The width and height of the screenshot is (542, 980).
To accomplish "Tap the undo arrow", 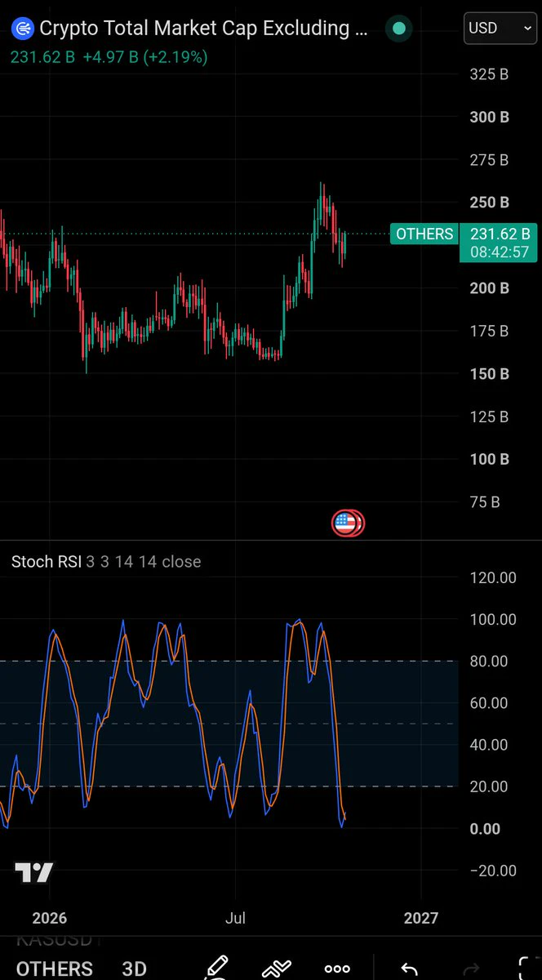I will point(410,969).
